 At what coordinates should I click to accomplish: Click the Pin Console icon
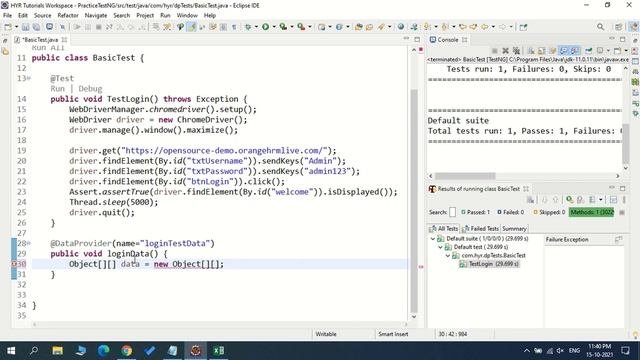click(x=589, y=51)
